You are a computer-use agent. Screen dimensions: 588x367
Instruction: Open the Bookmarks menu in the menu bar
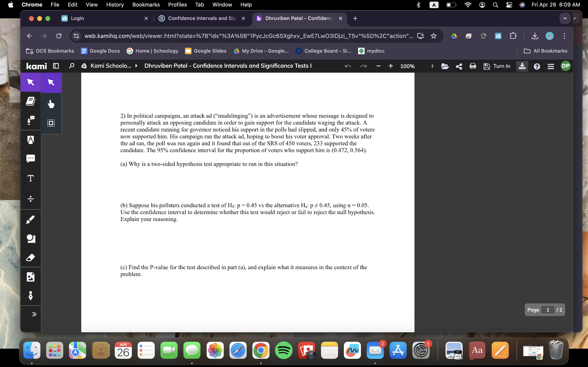click(146, 5)
